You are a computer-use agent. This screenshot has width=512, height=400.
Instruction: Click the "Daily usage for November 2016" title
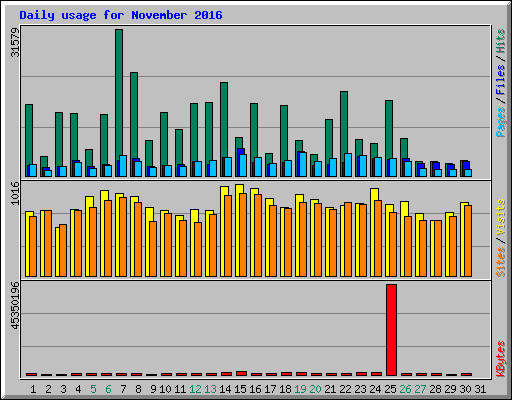pyautogui.click(x=121, y=15)
